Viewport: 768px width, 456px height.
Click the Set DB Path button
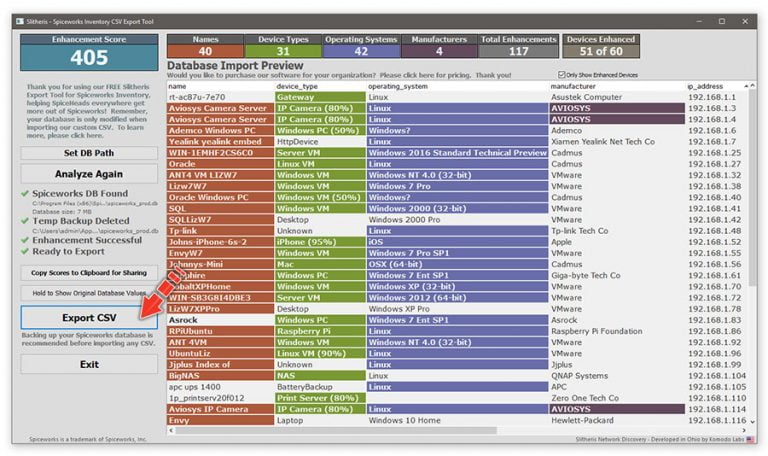click(x=89, y=153)
